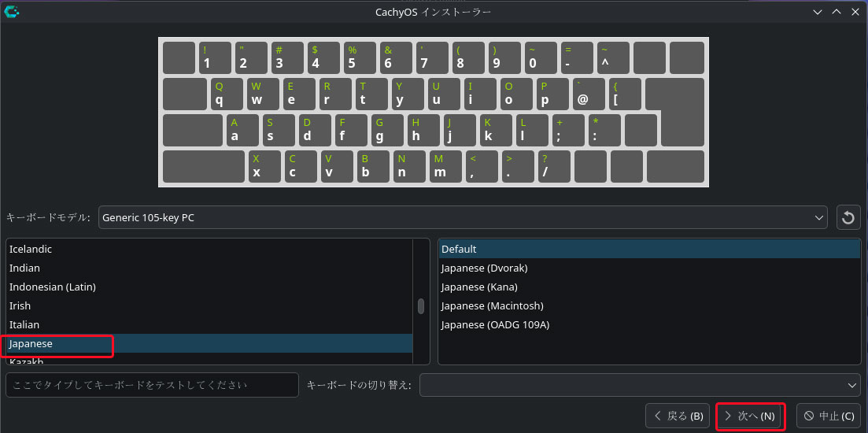Click the ';' key on keyboard preview
868x433 pixels.
click(x=568, y=130)
